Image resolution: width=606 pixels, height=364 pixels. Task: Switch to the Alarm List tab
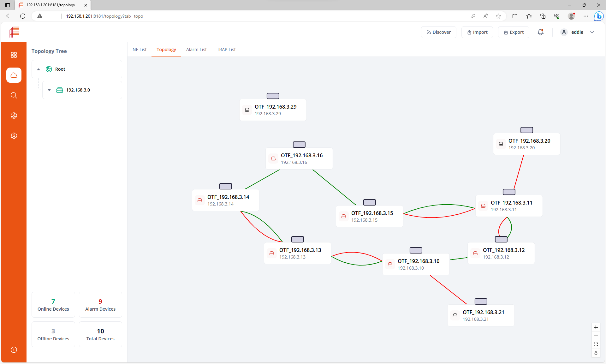196,50
